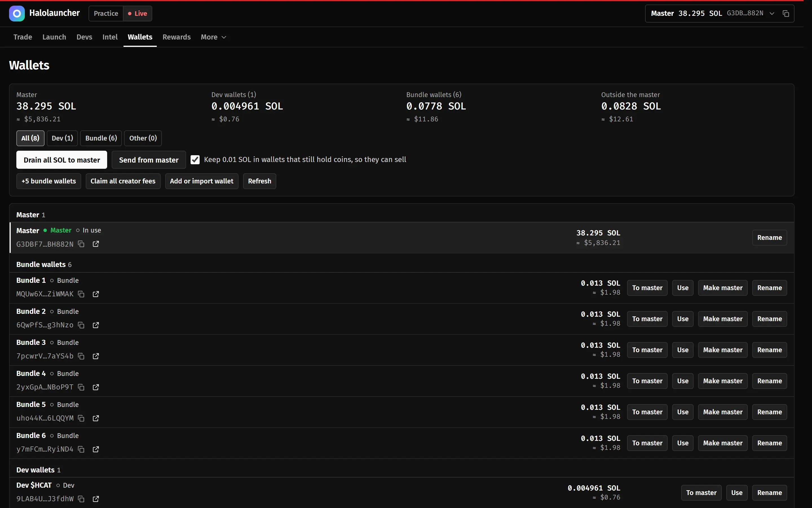
Task: Copy Bundle 2 address 6QwPfS…g3hNzo
Action: [81, 325]
